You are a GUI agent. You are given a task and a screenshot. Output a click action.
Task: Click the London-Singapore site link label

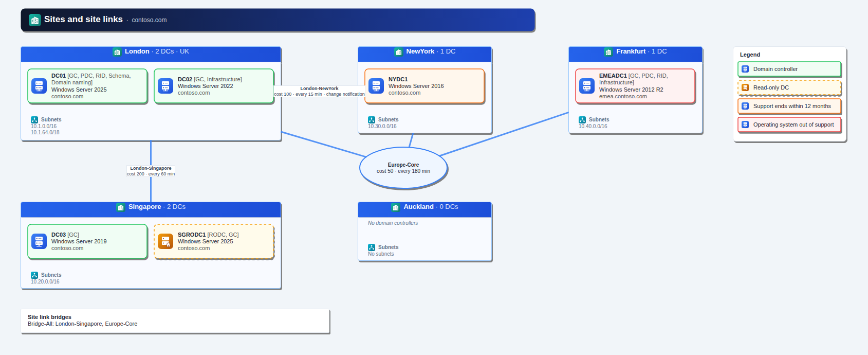tap(151, 171)
